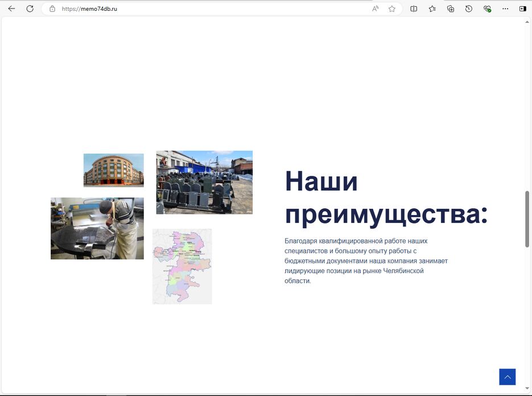Open Split screen view

click(414, 9)
